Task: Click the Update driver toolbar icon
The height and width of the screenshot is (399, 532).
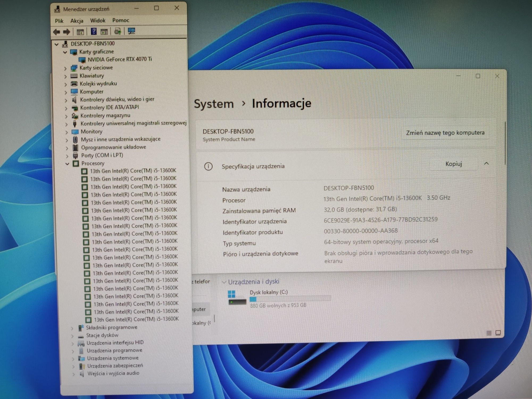Action: click(118, 31)
